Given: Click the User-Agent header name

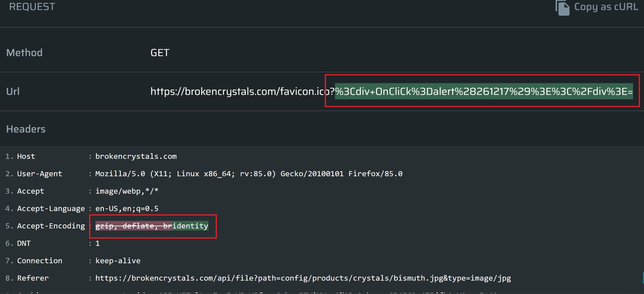Looking at the screenshot, I should [39, 174].
